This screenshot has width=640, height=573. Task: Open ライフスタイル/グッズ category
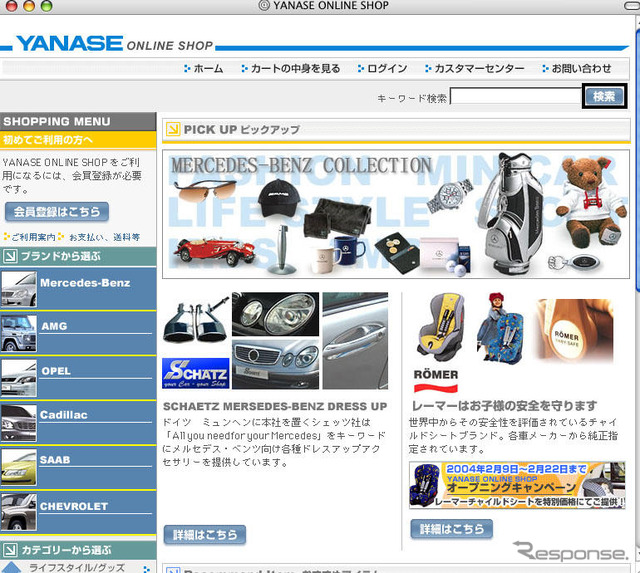(77, 568)
